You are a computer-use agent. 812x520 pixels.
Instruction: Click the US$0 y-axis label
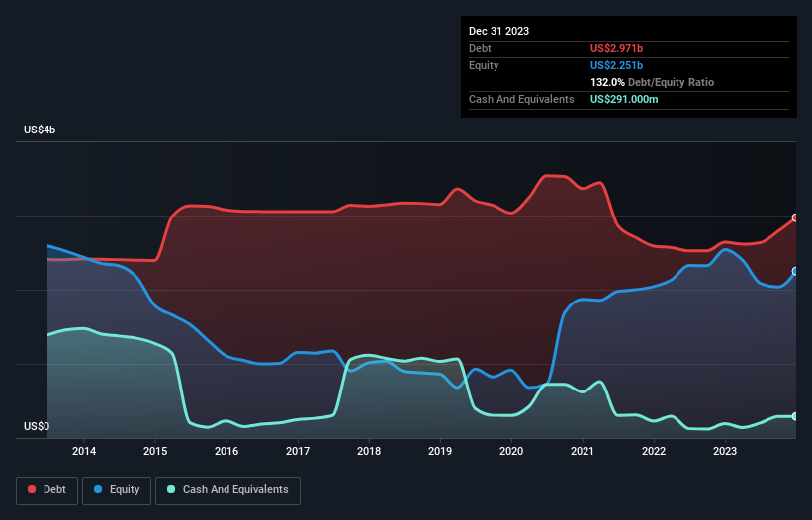(37, 426)
